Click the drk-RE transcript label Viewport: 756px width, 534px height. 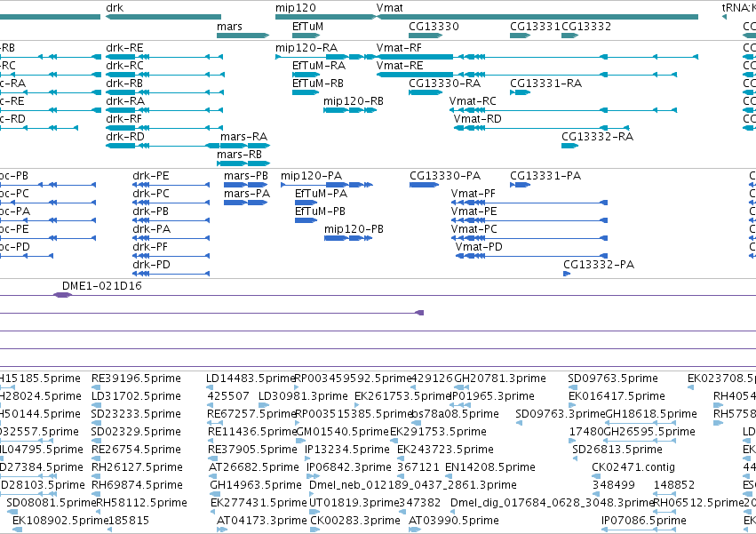click(124, 48)
